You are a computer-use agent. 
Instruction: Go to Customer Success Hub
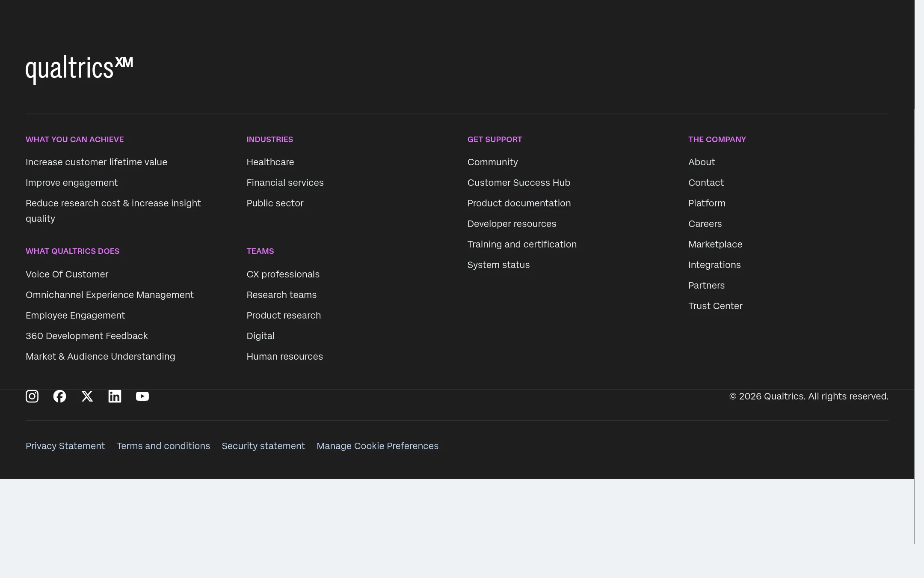pos(518,183)
